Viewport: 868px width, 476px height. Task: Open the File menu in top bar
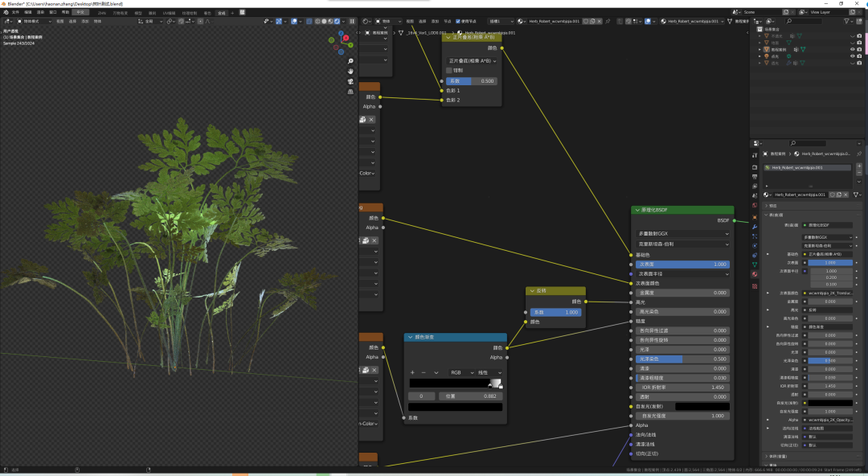tap(15, 12)
